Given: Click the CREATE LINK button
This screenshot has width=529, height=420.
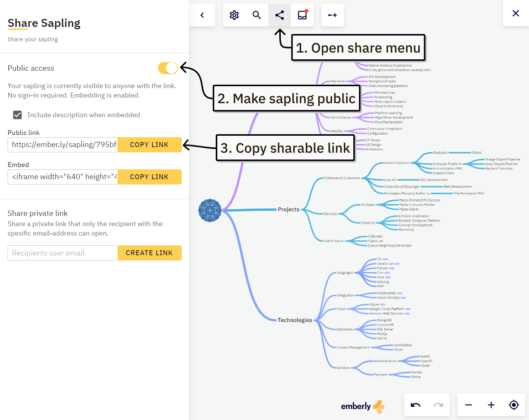Looking at the screenshot, I should tap(149, 253).
